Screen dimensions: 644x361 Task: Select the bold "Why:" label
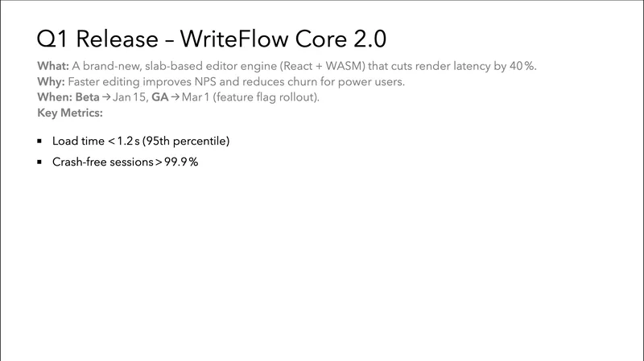(x=52, y=81)
